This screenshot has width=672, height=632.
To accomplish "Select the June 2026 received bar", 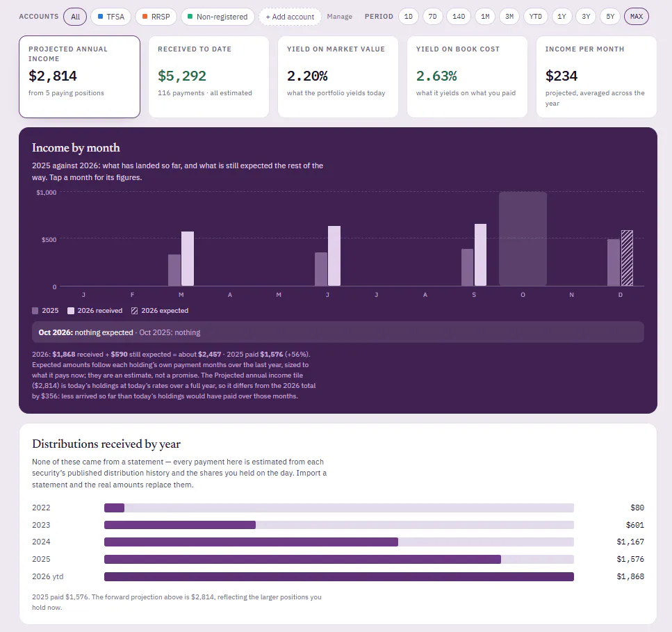I will point(334,256).
